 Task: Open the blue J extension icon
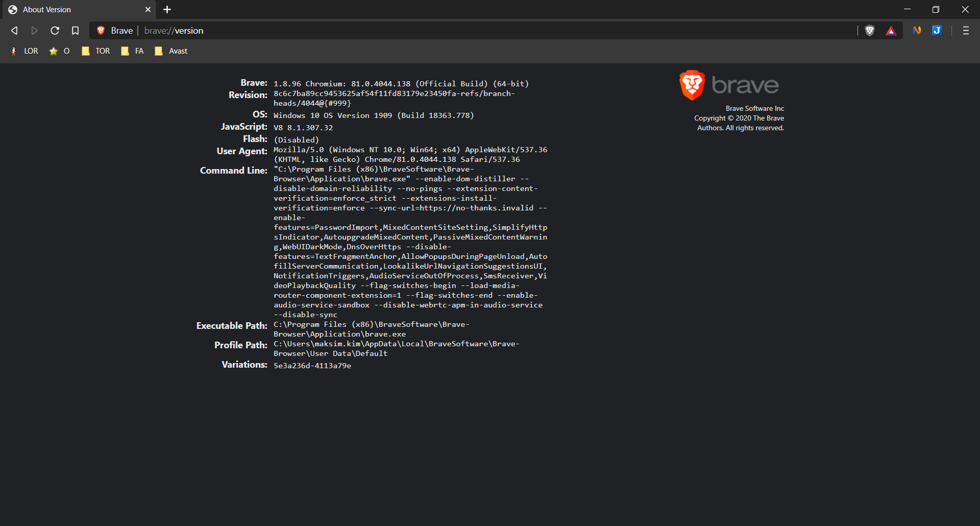(x=937, y=31)
